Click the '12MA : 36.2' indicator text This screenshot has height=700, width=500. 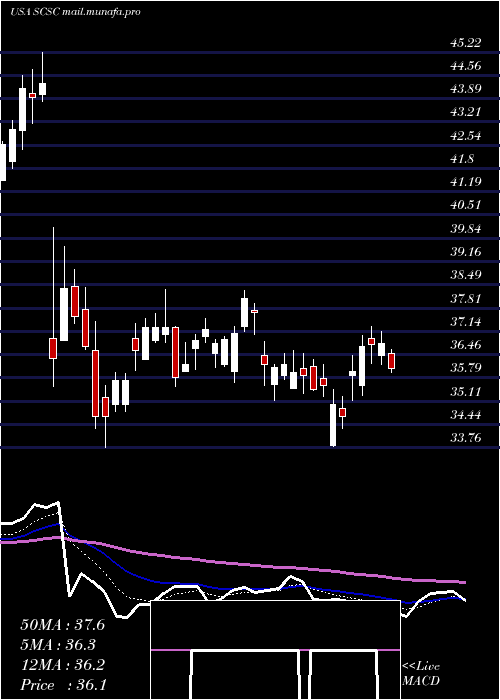pos(62,665)
